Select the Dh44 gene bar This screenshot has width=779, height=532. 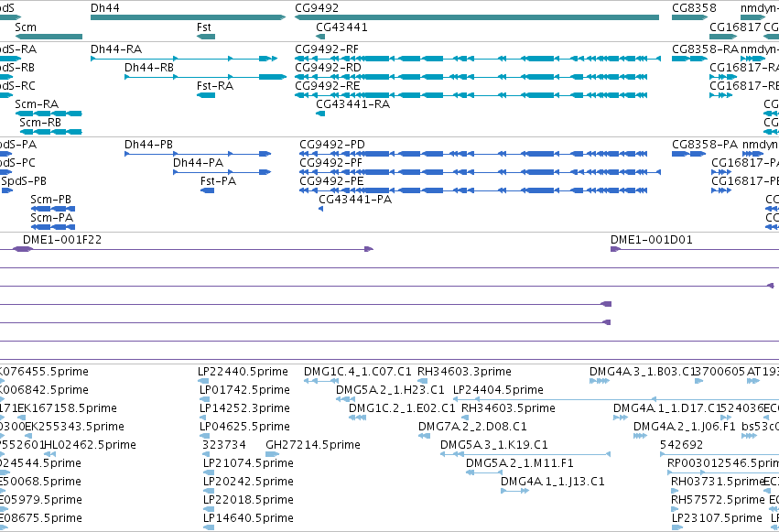188,17
